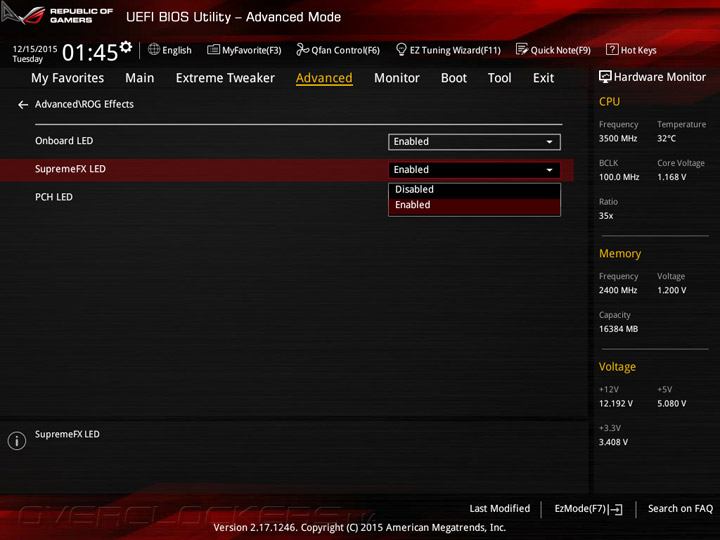Select the PCH LED row label
720x540 pixels.
(x=54, y=197)
